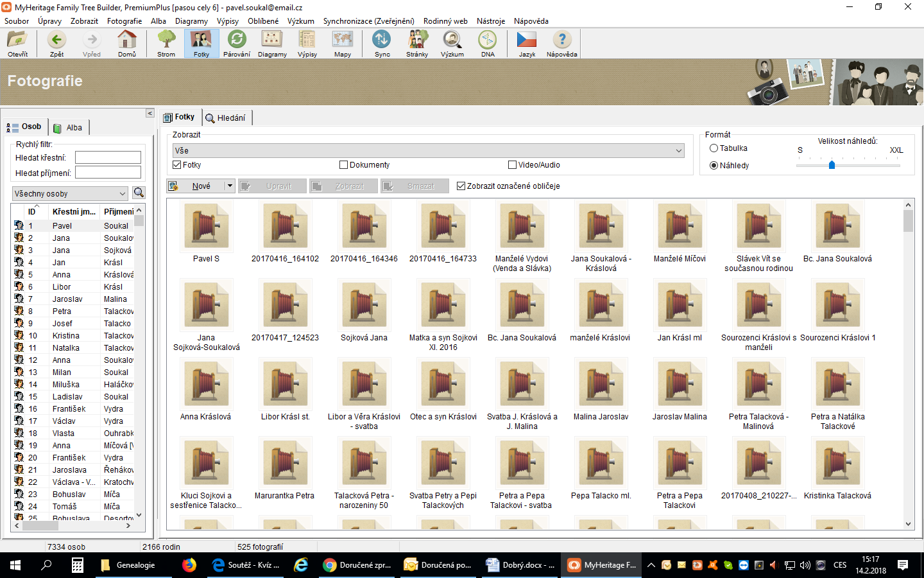Viewport: 924px width, 578px height.
Task: Open the Mapy maps tool
Action: click(x=343, y=43)
